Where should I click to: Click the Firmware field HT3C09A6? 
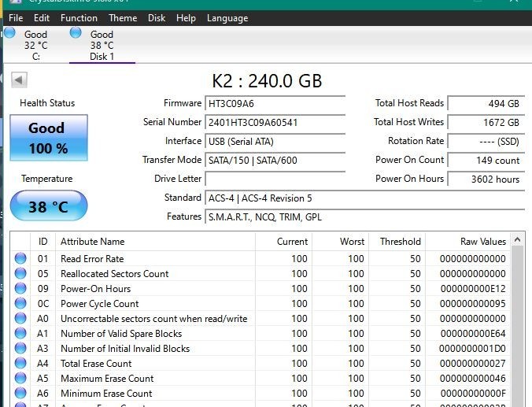(x=275, y=104)
